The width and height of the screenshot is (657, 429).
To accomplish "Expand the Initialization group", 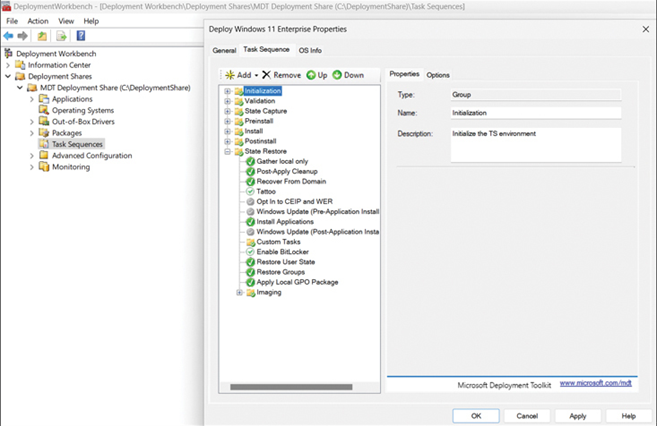I will 228,91.
